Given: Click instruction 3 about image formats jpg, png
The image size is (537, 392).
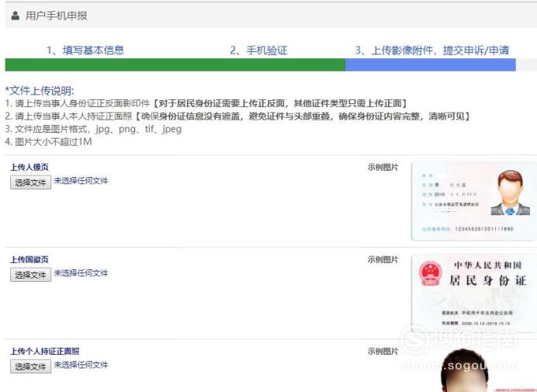Looking at the screenshot, I should [93, 129].
